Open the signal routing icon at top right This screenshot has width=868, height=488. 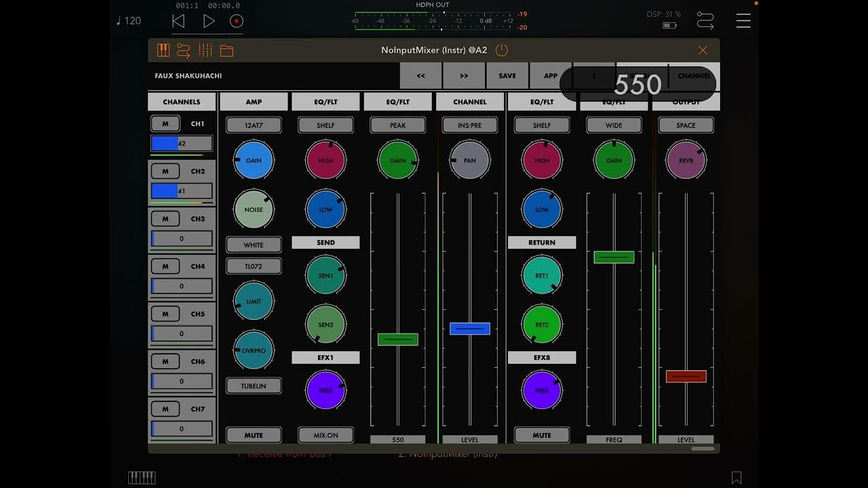(706, 21)
